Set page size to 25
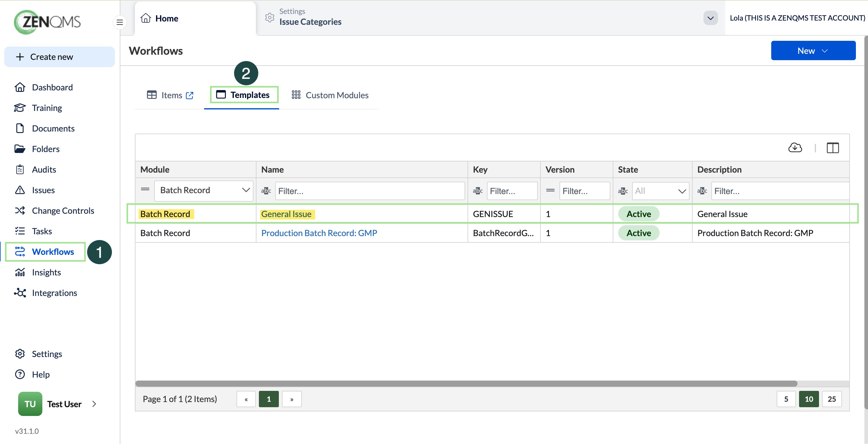 pos(831,399)
